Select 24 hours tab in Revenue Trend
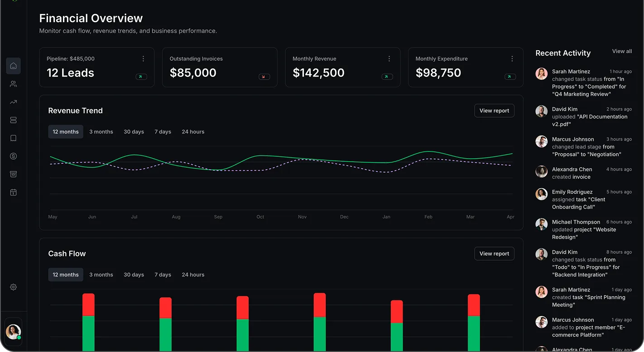Image resolution: width=644 pixels, height=352 pixels. (193, 132)
